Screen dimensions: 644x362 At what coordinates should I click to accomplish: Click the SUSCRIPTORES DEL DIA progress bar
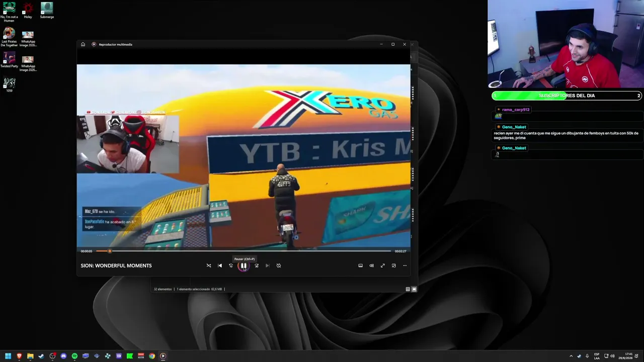567,96
